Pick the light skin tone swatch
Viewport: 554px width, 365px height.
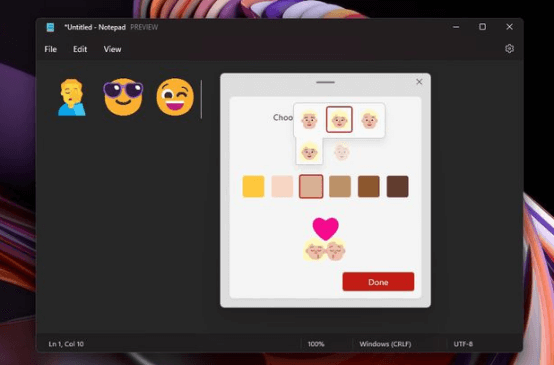coord(282,186)
